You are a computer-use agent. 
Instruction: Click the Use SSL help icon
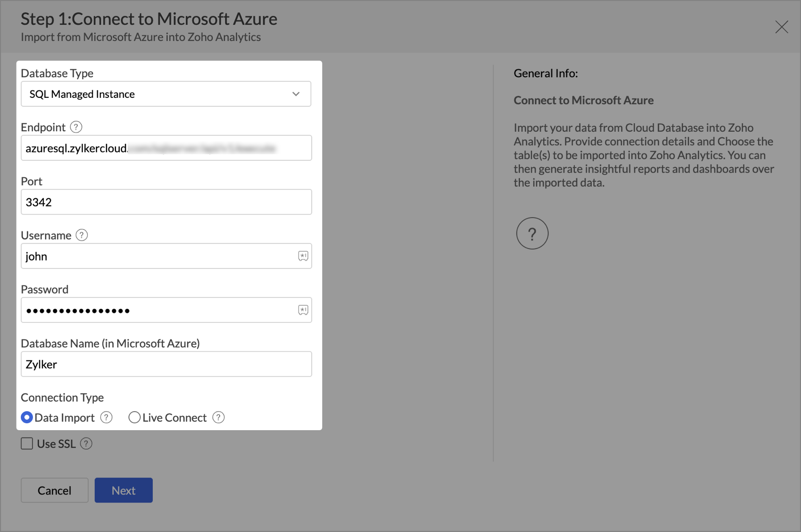click(x=86, y=444)
